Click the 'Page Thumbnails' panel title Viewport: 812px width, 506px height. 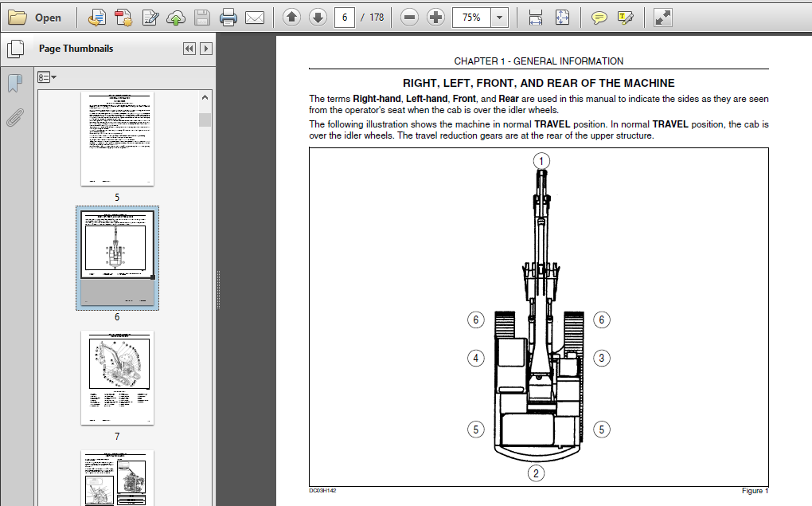[76, 49]
